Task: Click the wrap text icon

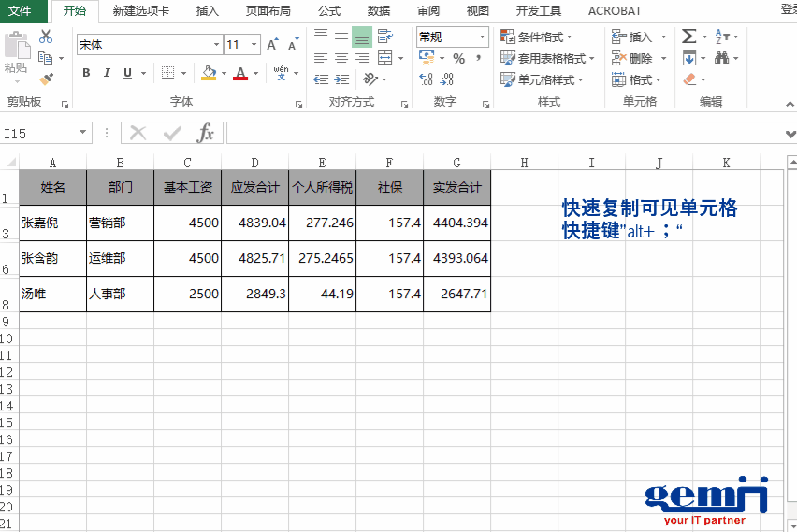Action: click(x=384, y=36)
